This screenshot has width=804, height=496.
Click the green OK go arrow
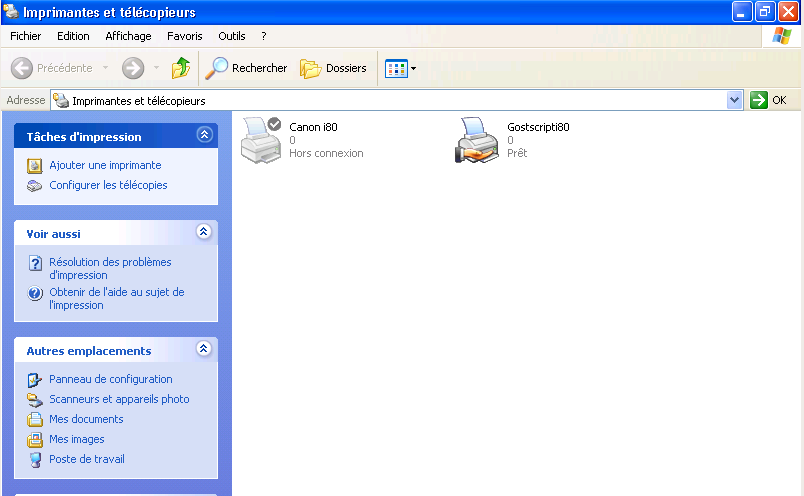click(x=758, y=100)
